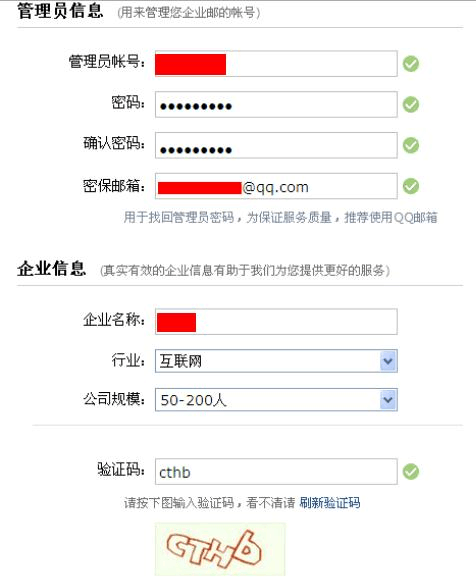Focus the 管理员帐号 input field
The width and height of the screenshot is (476, 580).
276,64
